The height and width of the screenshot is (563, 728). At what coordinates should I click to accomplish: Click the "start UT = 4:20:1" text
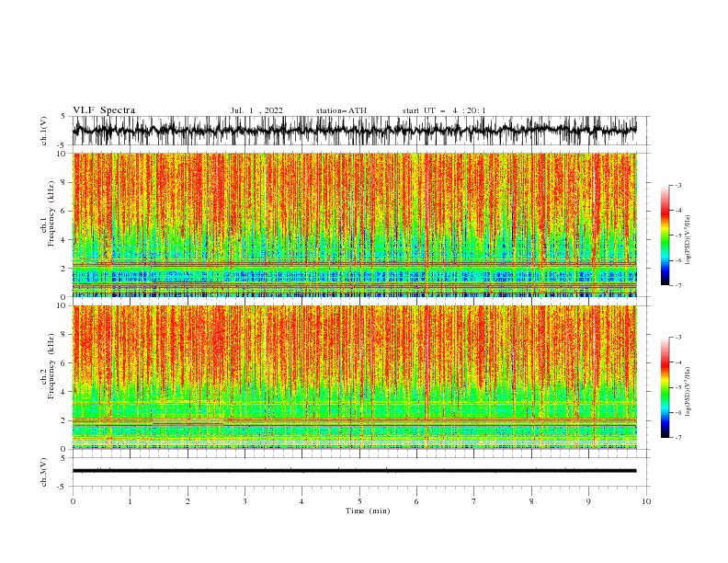click(x=444, y=110)
